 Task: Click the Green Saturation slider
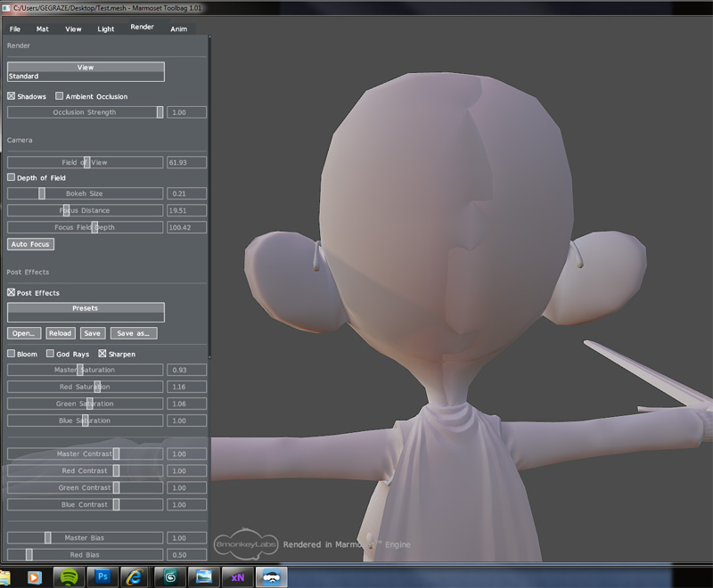[85, 404]
